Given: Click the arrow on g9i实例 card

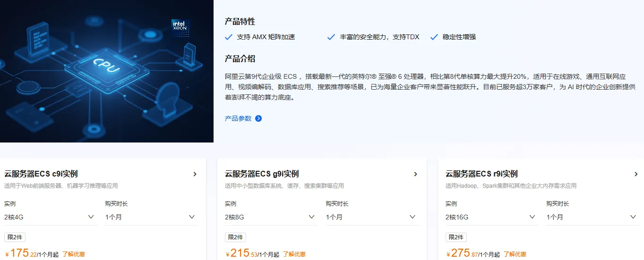Looking at the screenshot, I should pos(415,174).
